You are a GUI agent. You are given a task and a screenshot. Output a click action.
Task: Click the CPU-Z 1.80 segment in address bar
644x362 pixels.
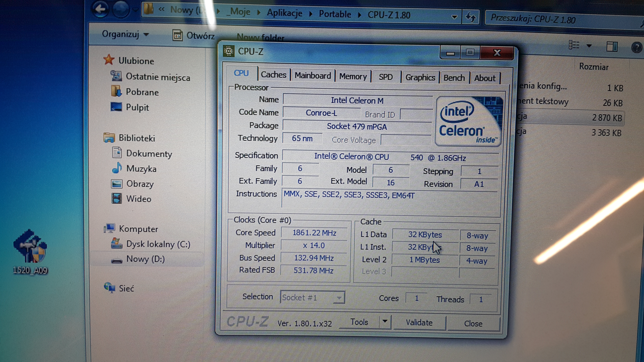389,15
